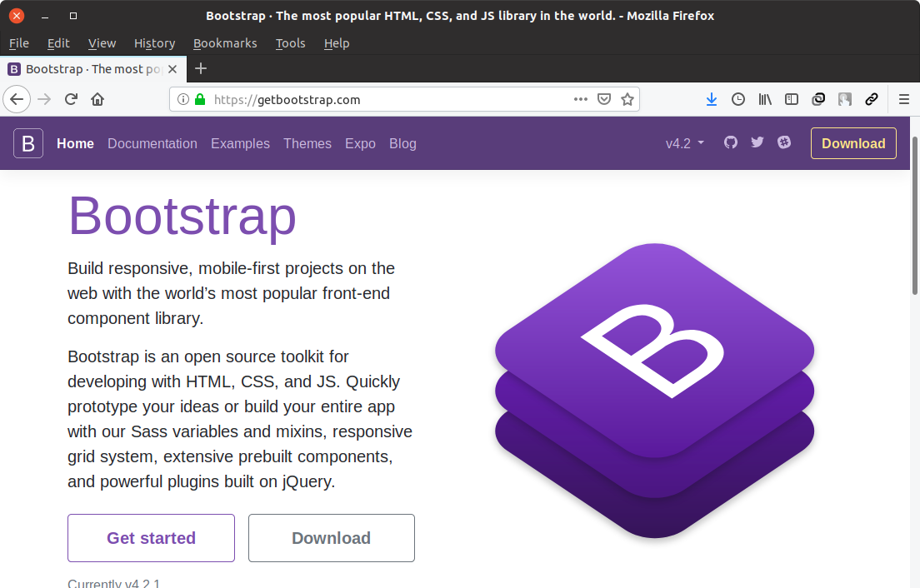This screenshot has width=920, height=588.
Task: Go to Examples link
Action: click(x=240, y=143)
